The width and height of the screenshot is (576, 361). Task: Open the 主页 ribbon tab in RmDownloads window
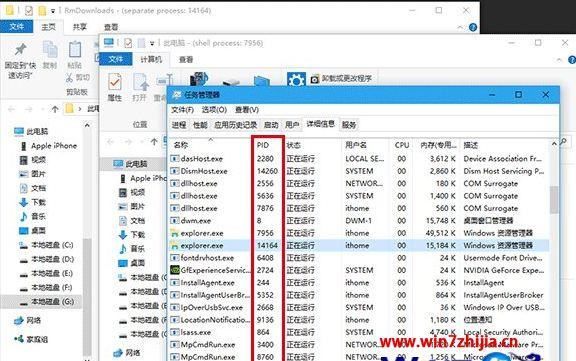coord(48,27)
